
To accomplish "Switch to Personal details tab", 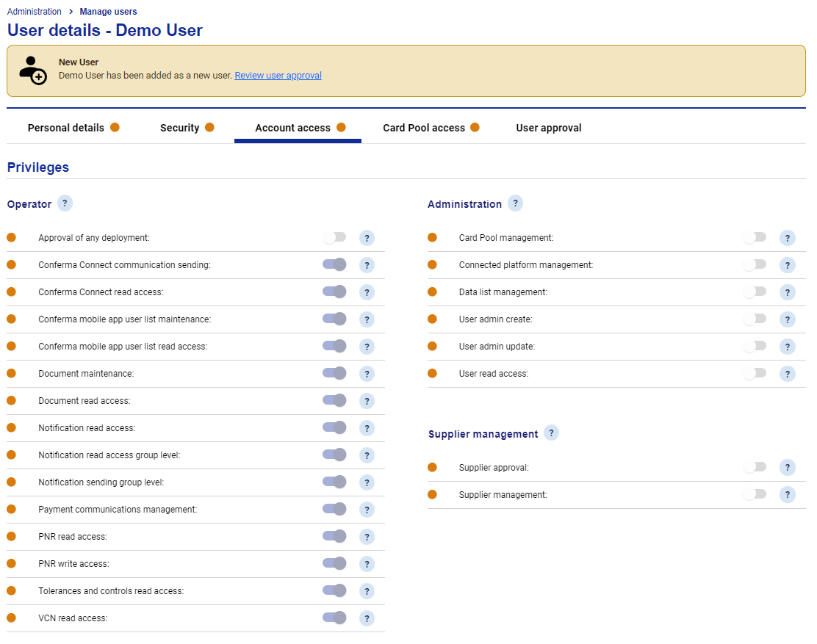I will (x=73, y=128).
